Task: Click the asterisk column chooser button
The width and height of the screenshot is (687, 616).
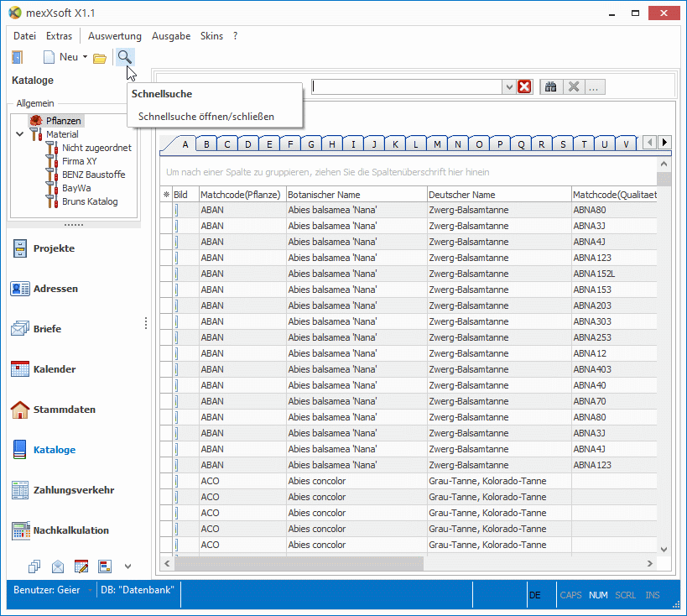Action: point(166,195)
